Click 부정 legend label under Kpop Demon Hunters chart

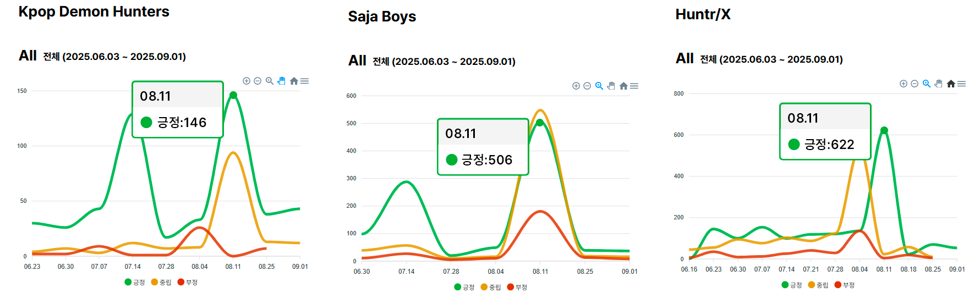(188, 282)
